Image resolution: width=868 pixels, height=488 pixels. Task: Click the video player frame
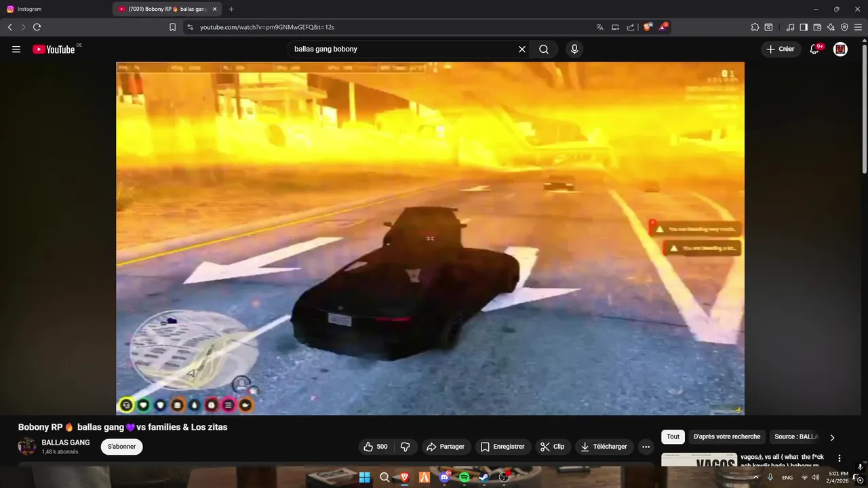(430, 238)
